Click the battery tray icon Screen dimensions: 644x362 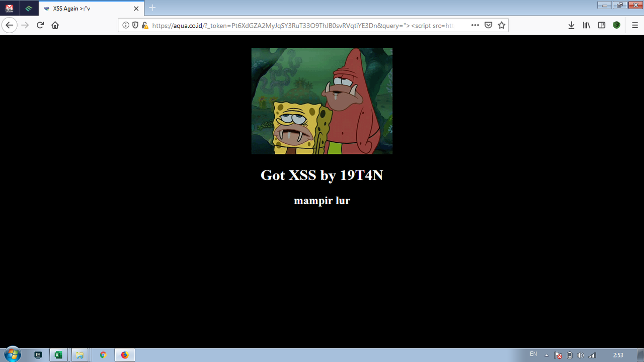pos(570,355)
